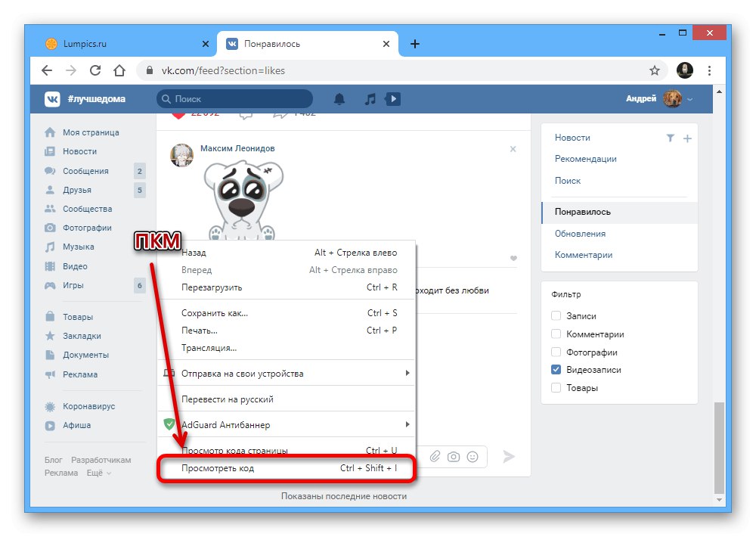
Task: Open the browser home page icon
Action: tap(119, 70)
